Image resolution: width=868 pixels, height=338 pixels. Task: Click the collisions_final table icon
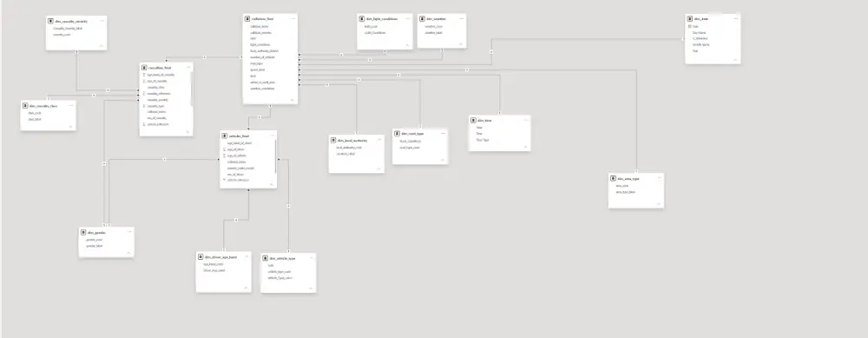click(x=247, y=19)
